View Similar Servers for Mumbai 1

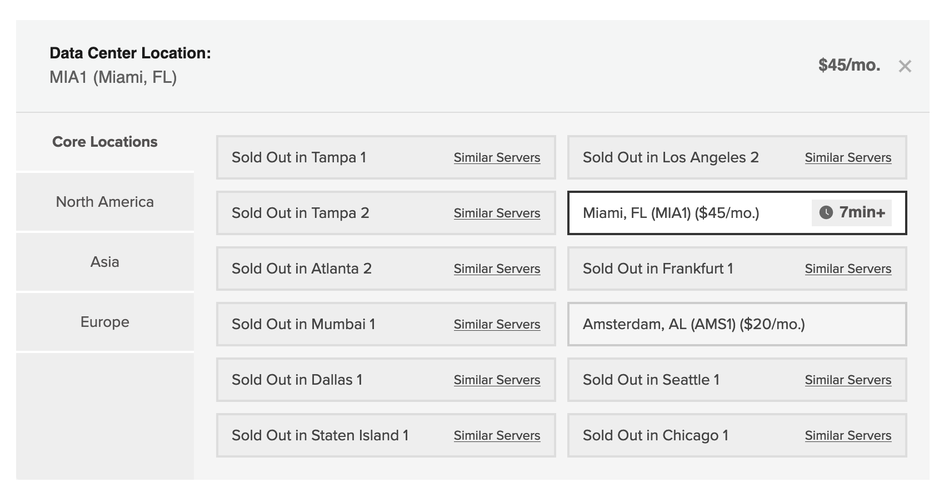tap(496, 324)
